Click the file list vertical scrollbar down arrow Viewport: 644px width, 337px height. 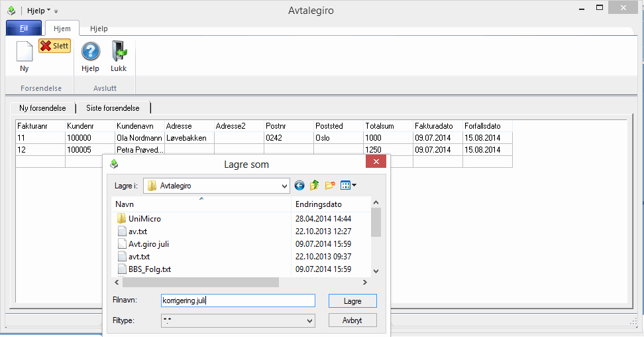[376, 271]
